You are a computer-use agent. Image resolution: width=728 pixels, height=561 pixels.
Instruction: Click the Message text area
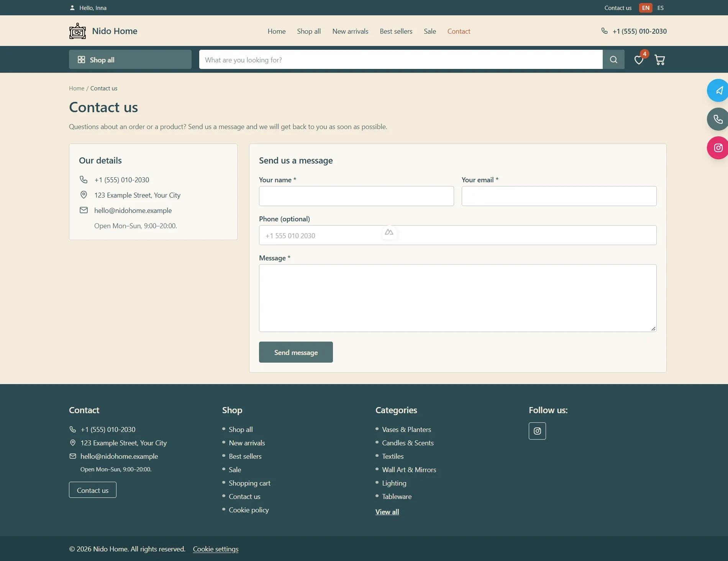pos(458,298)
